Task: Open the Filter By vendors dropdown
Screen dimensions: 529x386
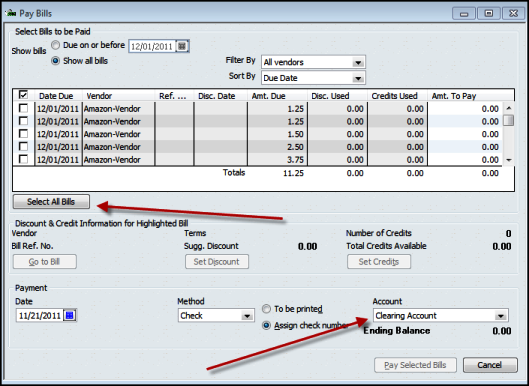Action: 358,62
